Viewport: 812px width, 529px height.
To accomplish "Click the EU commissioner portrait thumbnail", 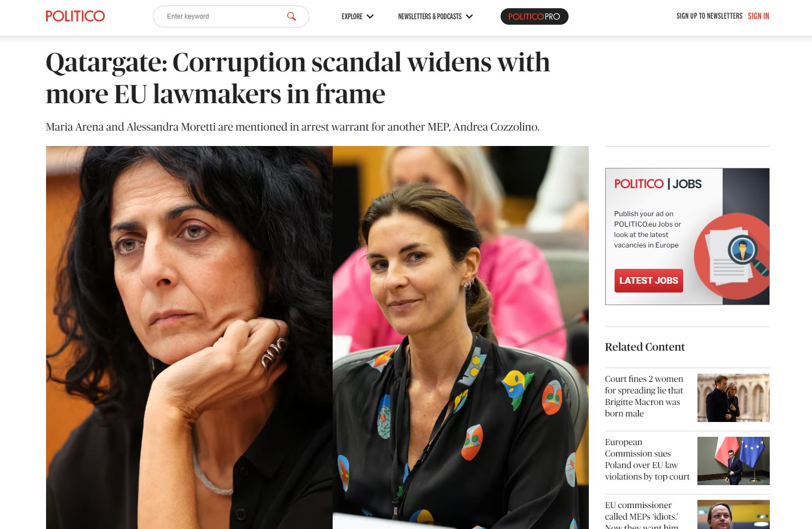I will [x=733, y=515].
